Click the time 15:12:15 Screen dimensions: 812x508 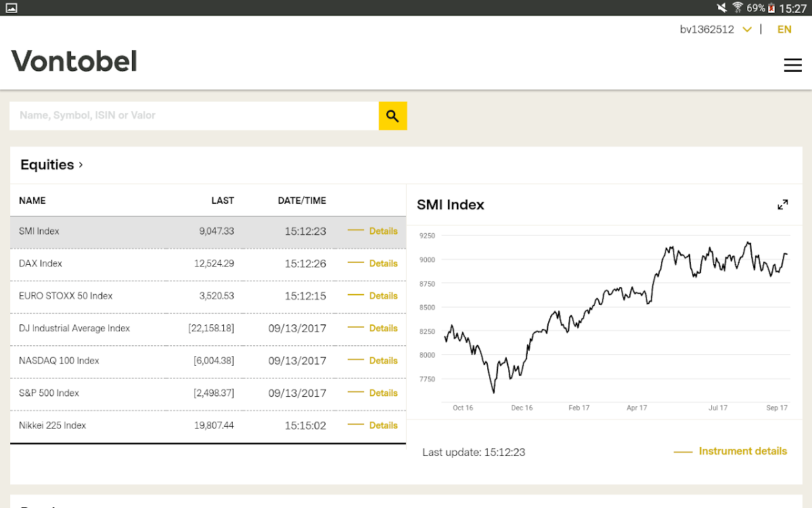coord(305,296)
